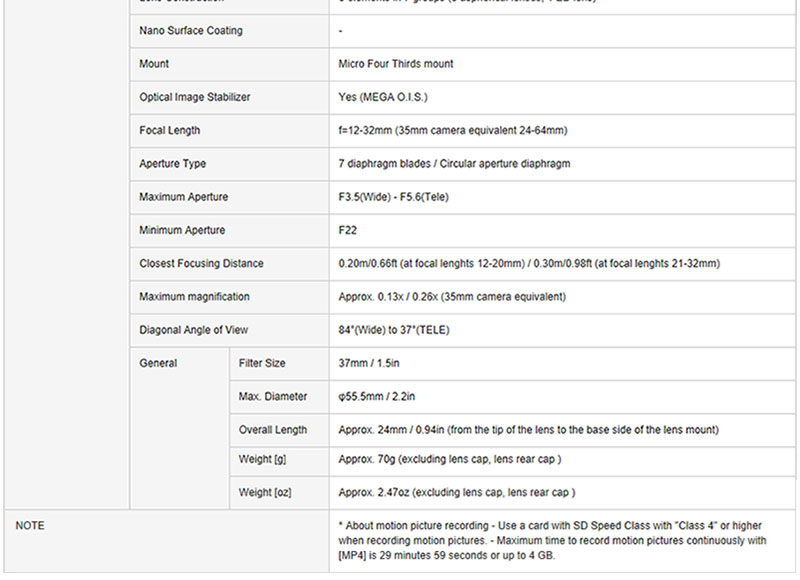
Task: Click the Optical Image Stabilizer row label
Action: [x=195, y=97]
